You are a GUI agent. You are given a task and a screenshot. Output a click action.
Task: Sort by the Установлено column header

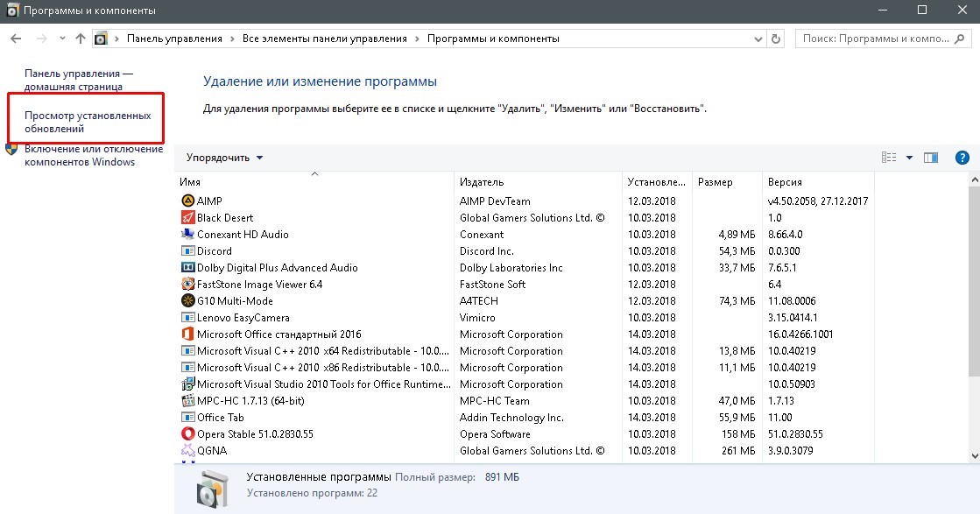pyautogui.click(x=657, y=182)
